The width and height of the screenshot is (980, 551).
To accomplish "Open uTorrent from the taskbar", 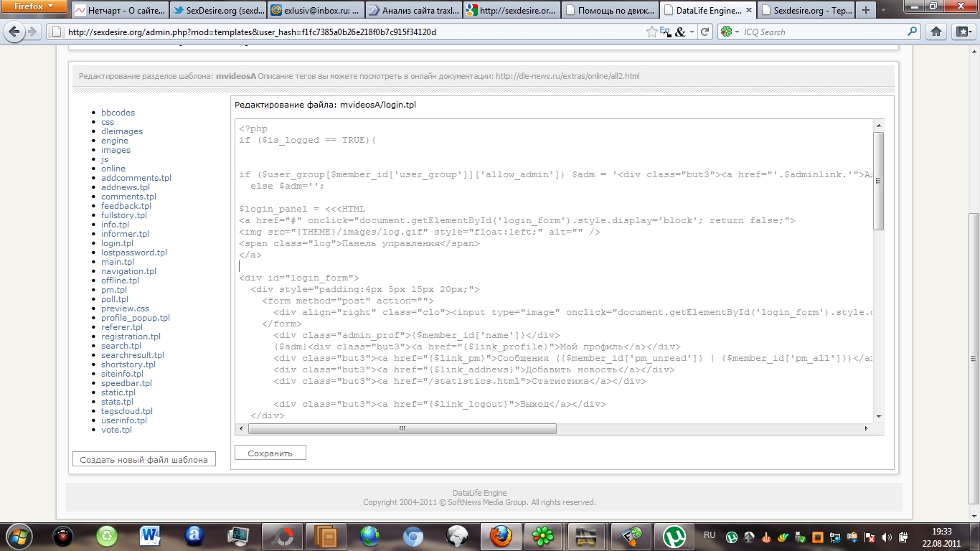I will (x=674, y=536).
